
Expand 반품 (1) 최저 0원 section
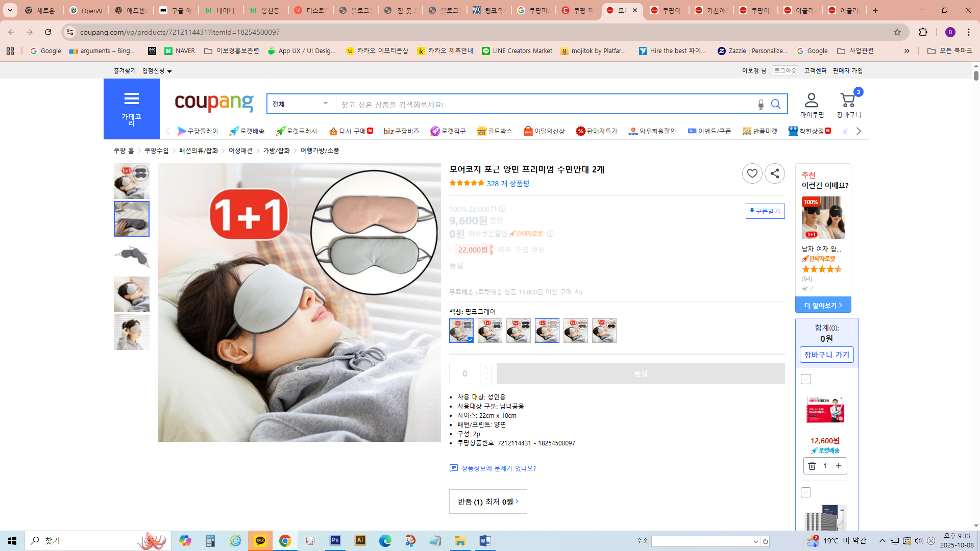[x=487, y=502]
